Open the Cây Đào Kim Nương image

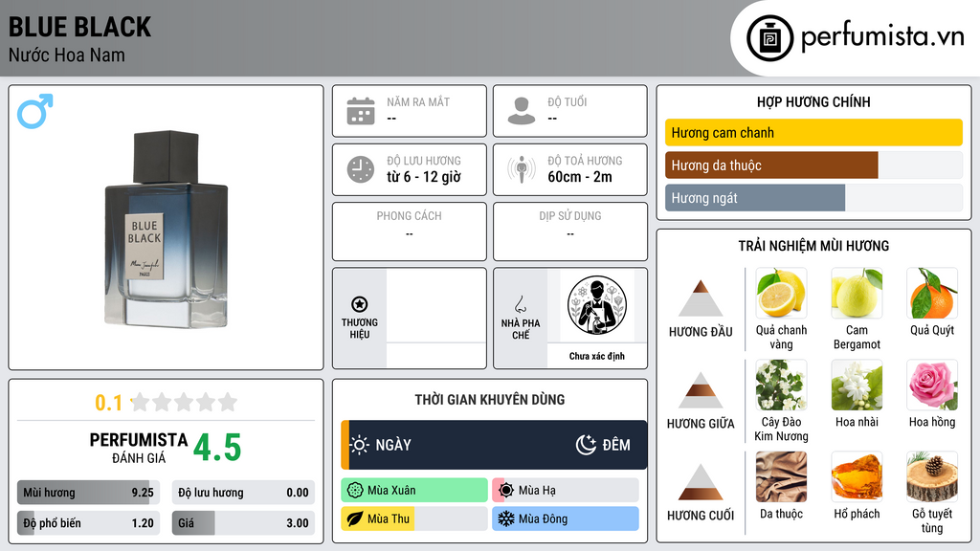pyautogui.click(x=781, y=385)
